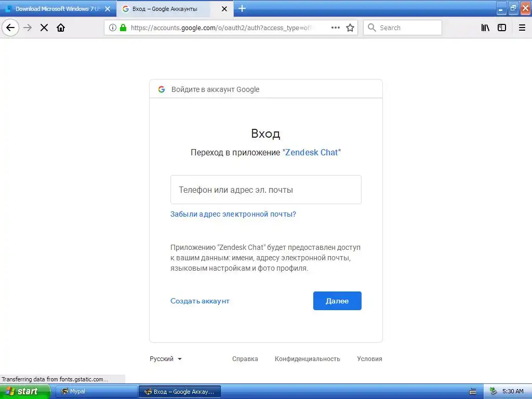The height and width of the screenshot is (399, 532).
Task: Toggle the sidebar panel
Action: click(502, 28)
